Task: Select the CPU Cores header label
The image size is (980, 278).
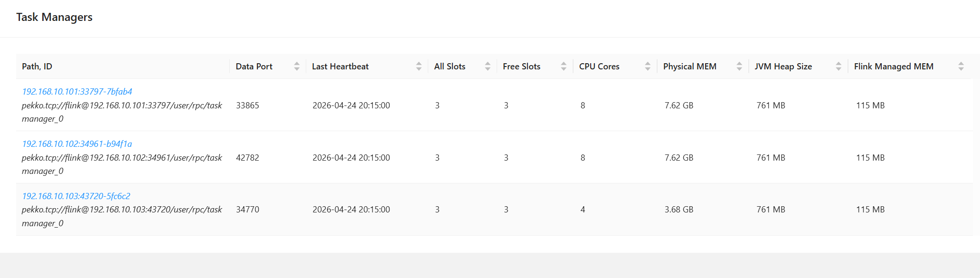Action: coord(599,67)
